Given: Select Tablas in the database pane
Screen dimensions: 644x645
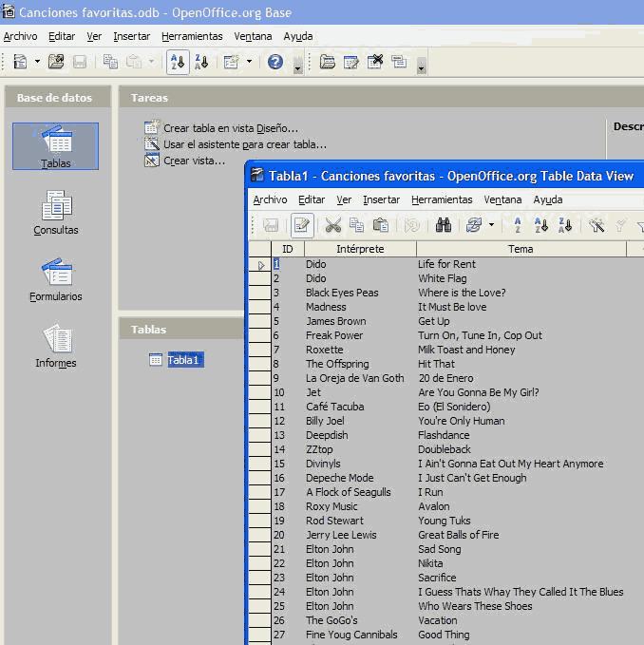Looking at the screenshot, I should tap(55, 146).
